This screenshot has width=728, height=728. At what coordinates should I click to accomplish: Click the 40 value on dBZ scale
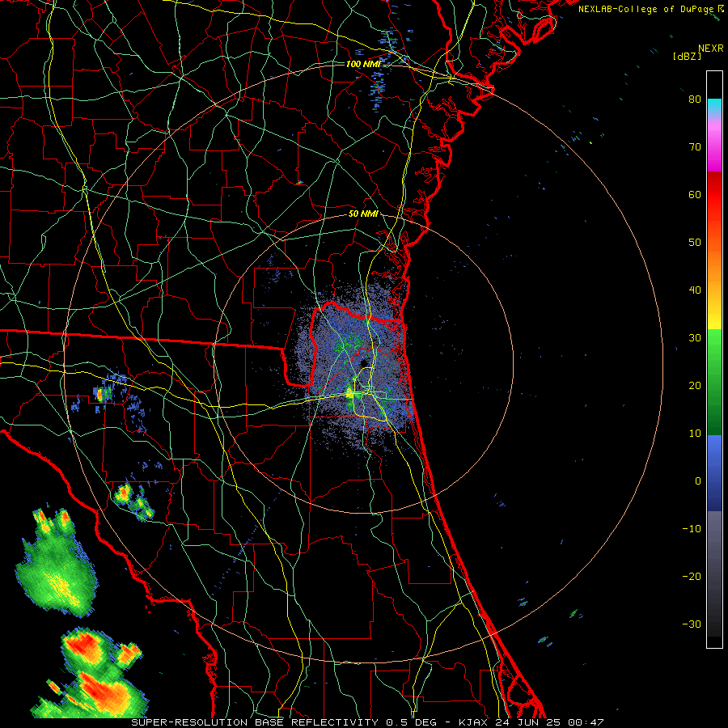pyautogui.click(x=695, y=290)
